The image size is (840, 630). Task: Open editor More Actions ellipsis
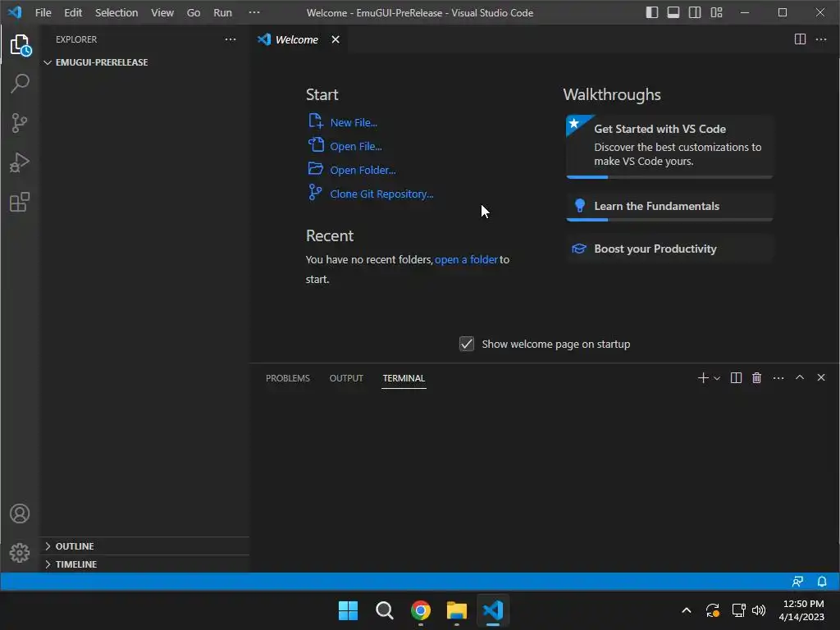pos(820,39)
